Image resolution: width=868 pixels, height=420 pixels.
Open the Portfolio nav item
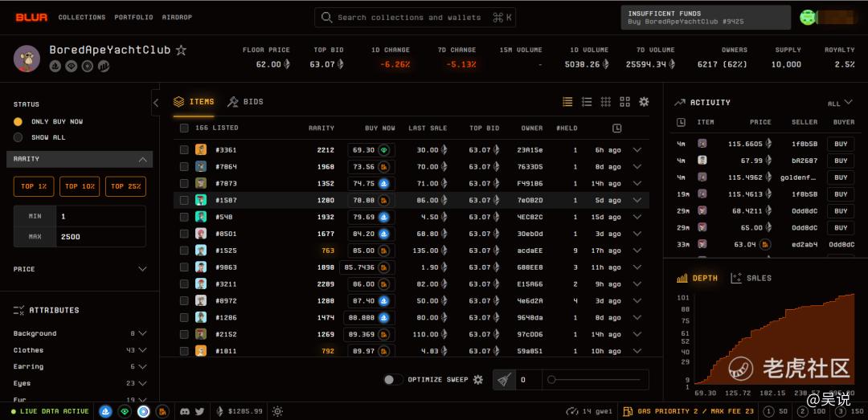click(133, 17)
